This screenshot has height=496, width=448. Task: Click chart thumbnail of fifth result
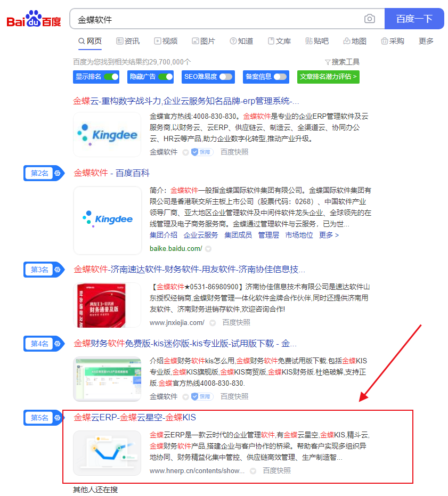107,453
